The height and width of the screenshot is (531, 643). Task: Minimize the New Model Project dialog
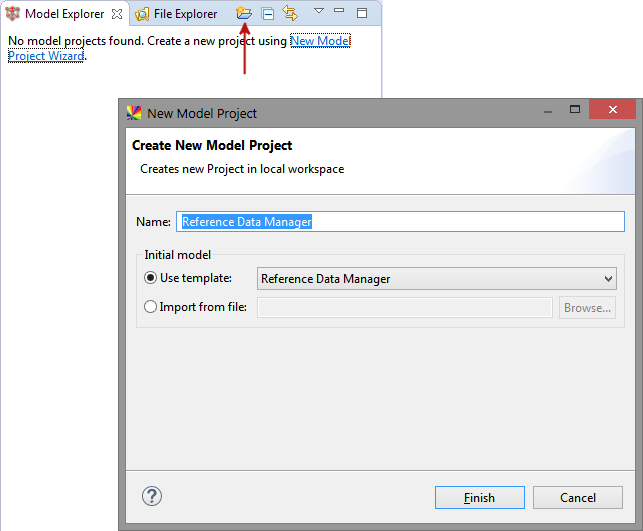point(548,111)
